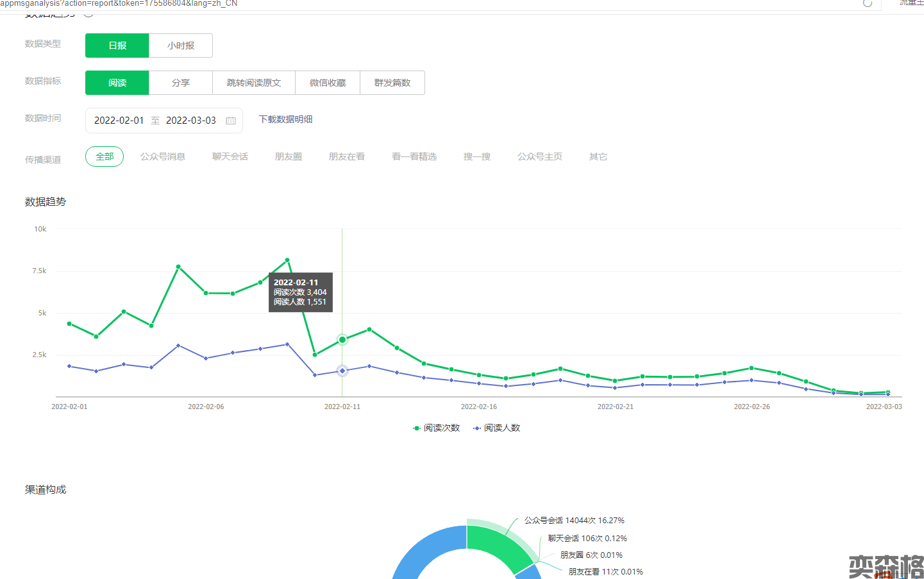This screenshot has width=924, height=579.
Task: Click the browser reload icon at top right
Action: point(868,3)
